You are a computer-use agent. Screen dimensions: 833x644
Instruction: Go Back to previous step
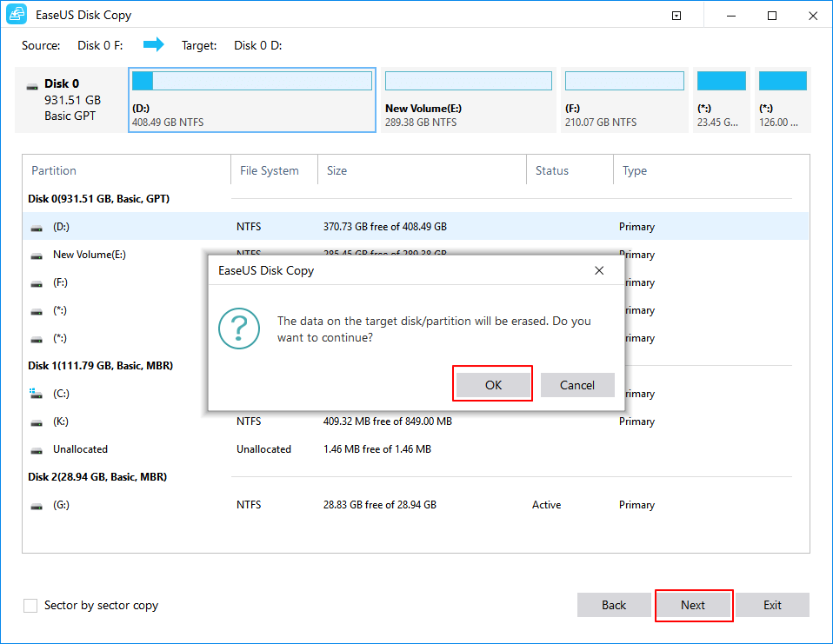(x=614, y=605)
